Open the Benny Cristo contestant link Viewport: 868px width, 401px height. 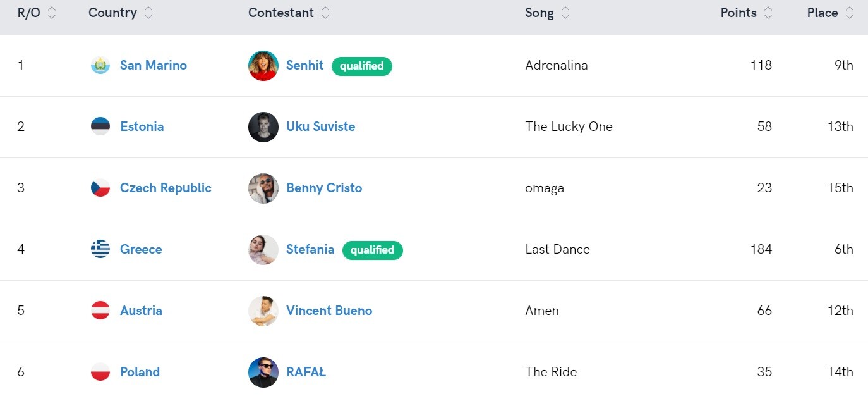pos(324,188)
